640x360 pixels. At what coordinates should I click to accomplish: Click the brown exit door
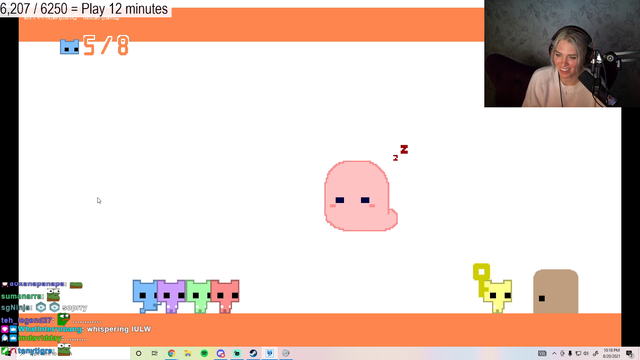(x=556, y=291)
